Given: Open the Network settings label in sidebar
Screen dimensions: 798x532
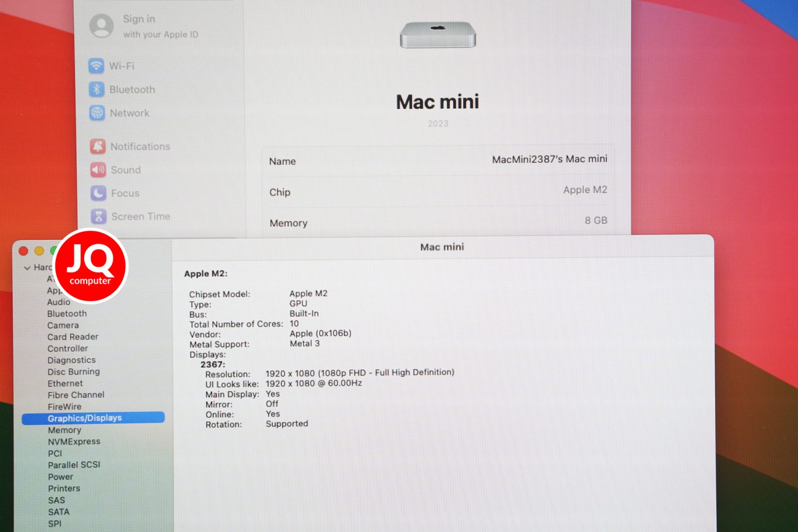Looking at the screenshot, I should pyautogui.click(x=129, y=113).
